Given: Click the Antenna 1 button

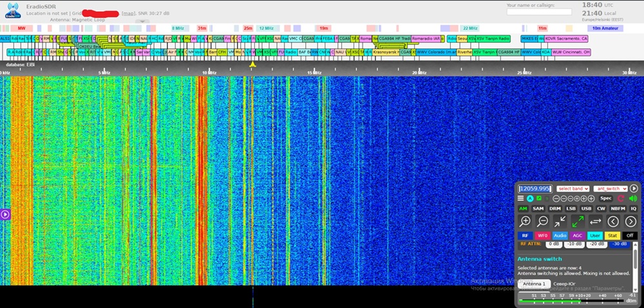Looking at the screenshot, I should [534, 284].
